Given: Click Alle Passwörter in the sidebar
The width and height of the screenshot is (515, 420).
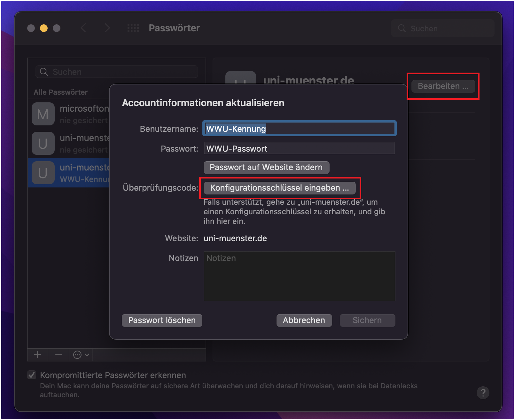Looking at the screenshot, I should tap(60, 92).
